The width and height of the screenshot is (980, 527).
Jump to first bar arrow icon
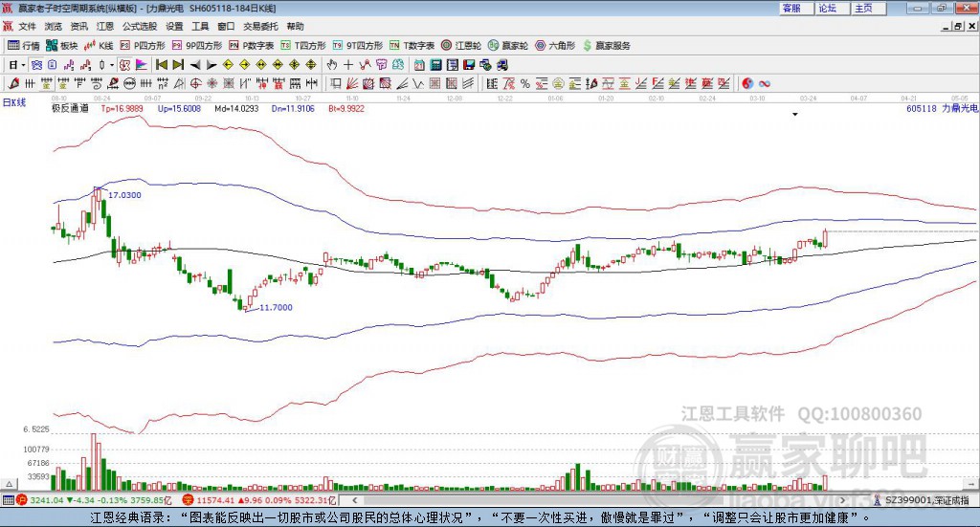pyautogui.click(x=161, y=65)
